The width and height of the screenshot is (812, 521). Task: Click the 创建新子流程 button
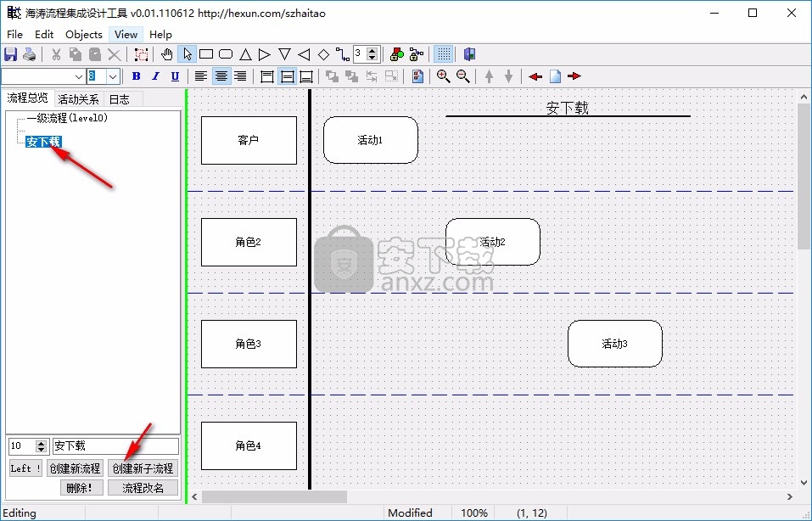(143, 468)
